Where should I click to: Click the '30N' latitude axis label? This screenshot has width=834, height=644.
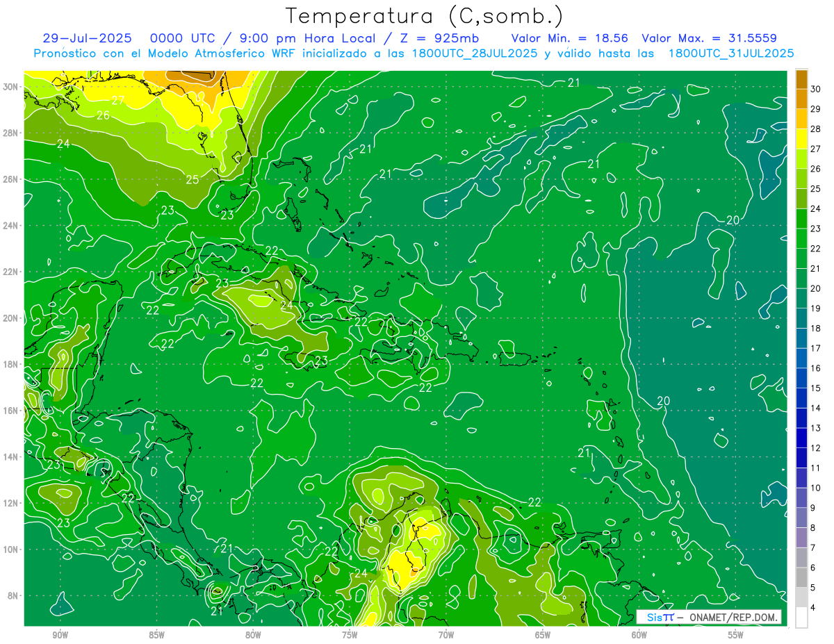tap(10, 87)
